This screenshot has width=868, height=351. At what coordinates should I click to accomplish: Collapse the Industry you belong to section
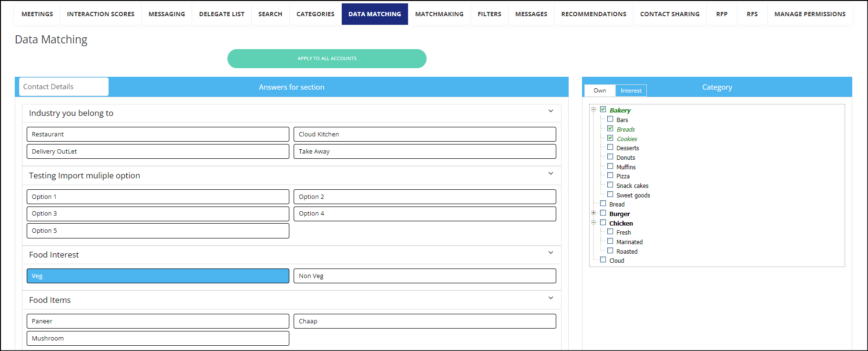(551, 111)
